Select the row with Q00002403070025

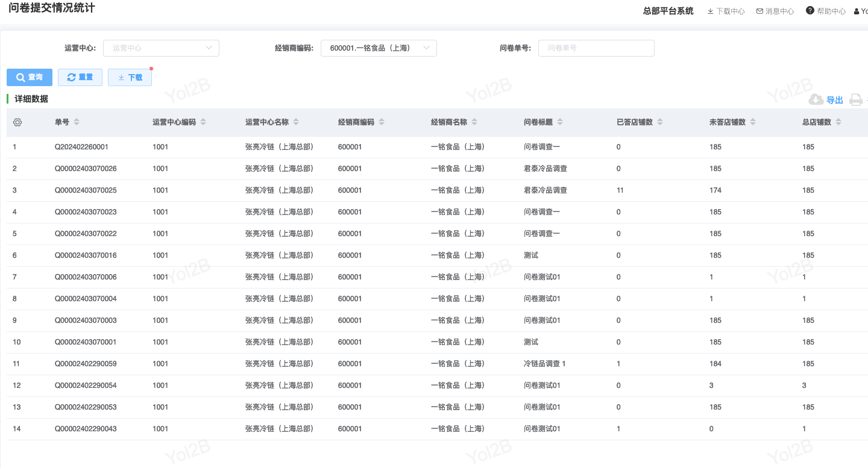tap(86, 190)
